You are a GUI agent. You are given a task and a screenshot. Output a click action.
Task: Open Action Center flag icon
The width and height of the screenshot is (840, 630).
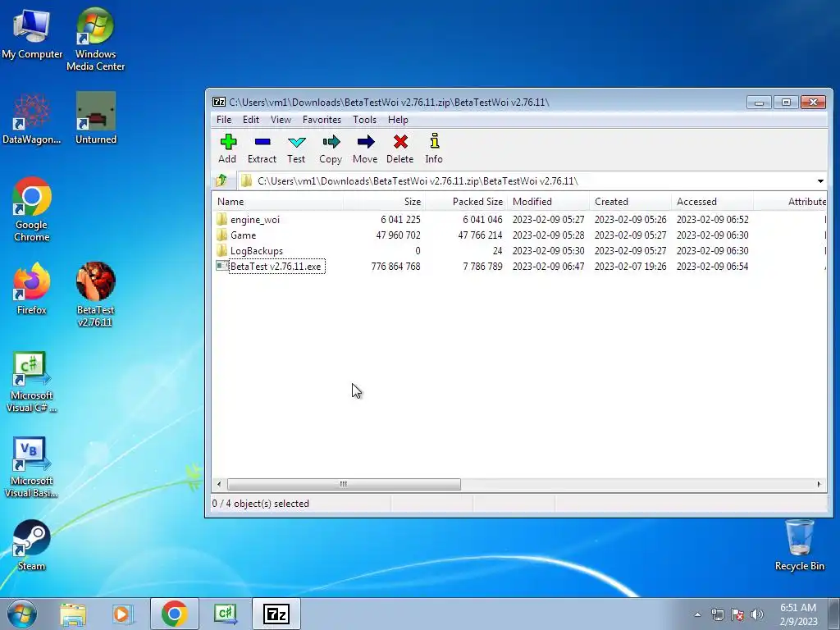coord(737,614)
